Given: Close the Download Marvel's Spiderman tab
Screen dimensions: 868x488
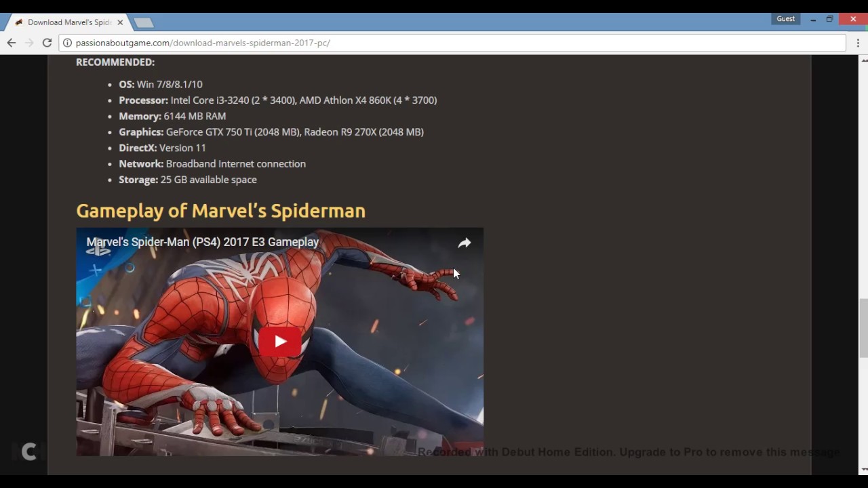Looking at the screenshot, I should [120, 22].
